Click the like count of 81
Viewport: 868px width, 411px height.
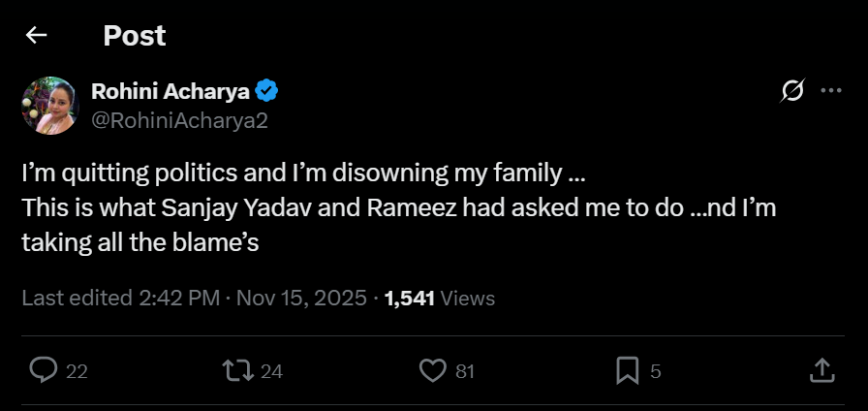pyautogui.click(x=464, y=370)
